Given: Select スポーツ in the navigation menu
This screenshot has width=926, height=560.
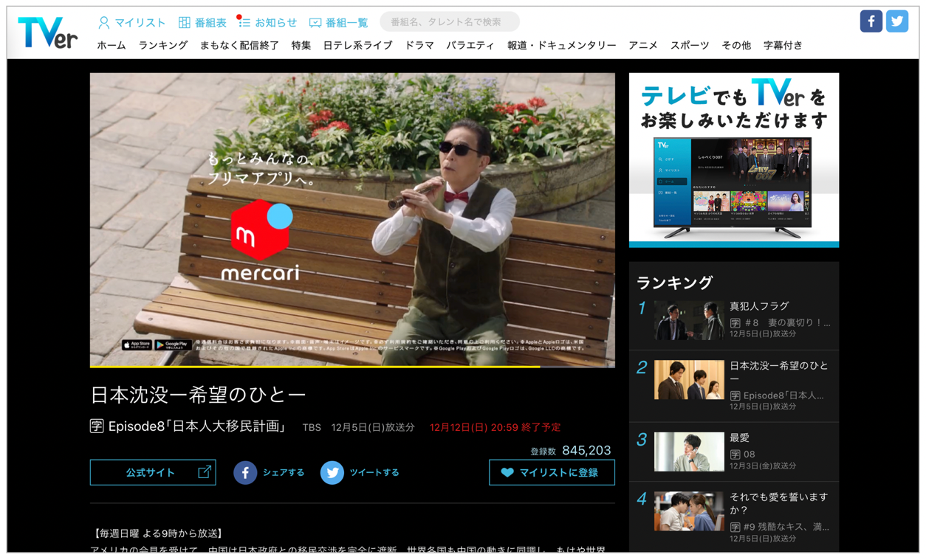Looking at the screenshot, I should point(690,46).
